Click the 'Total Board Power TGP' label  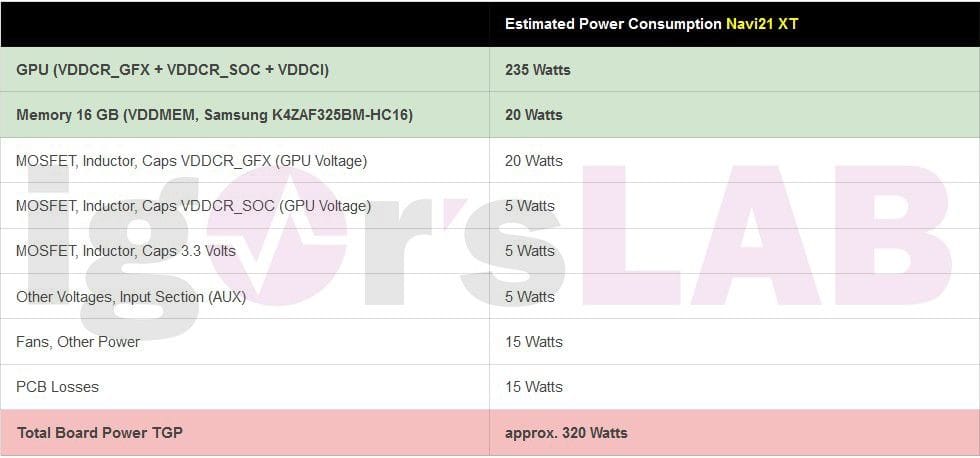click(99, 433)
